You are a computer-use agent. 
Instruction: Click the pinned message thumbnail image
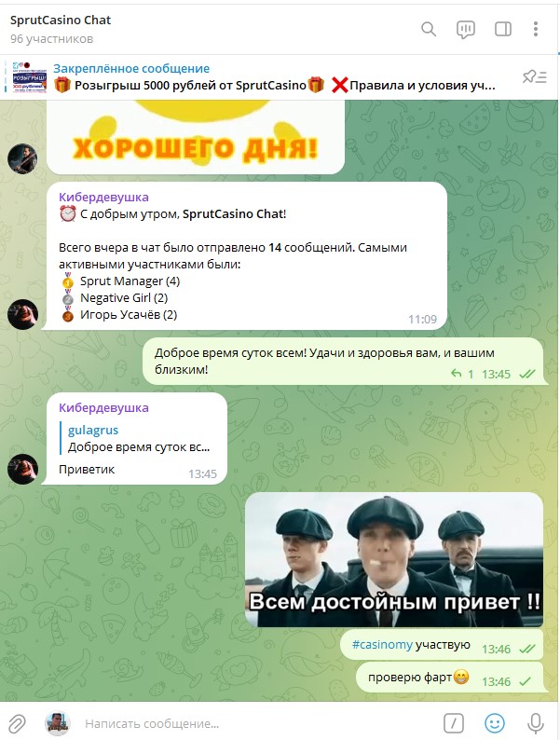coord(29,77)
